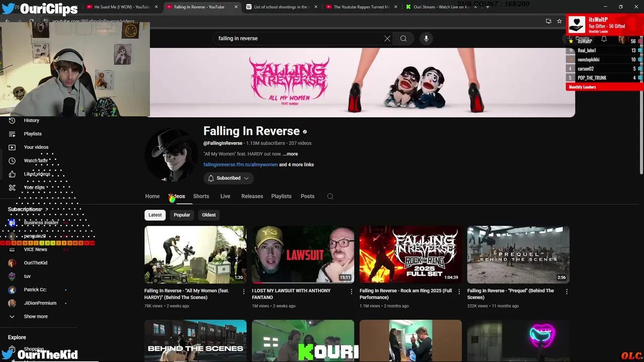This screenshot has width=644, height=362.
Task: Open the 'Prequel' Behind The Scenes thumbnail
Action: tap(518, 254)
